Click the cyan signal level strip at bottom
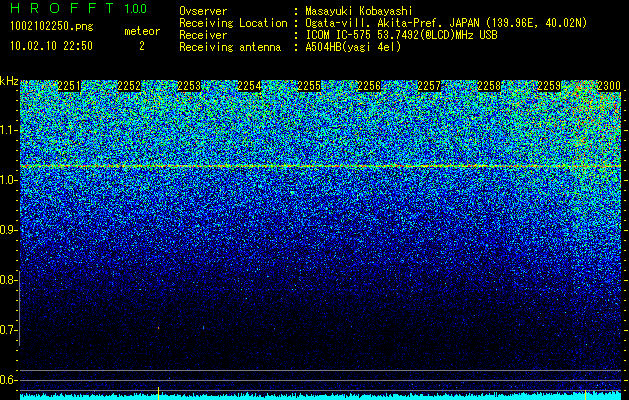629x400 pixels. [x=321, y=396]
